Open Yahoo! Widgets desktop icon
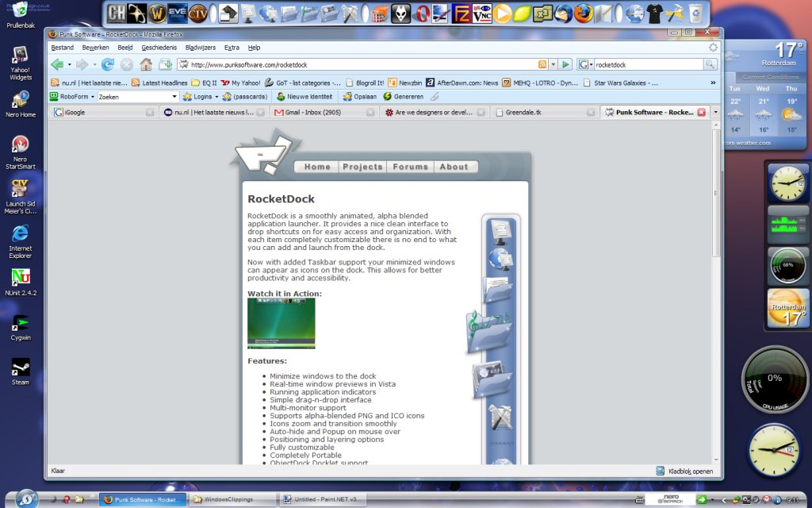This screenshot has height=508, width=812. [x=21, y=63]
